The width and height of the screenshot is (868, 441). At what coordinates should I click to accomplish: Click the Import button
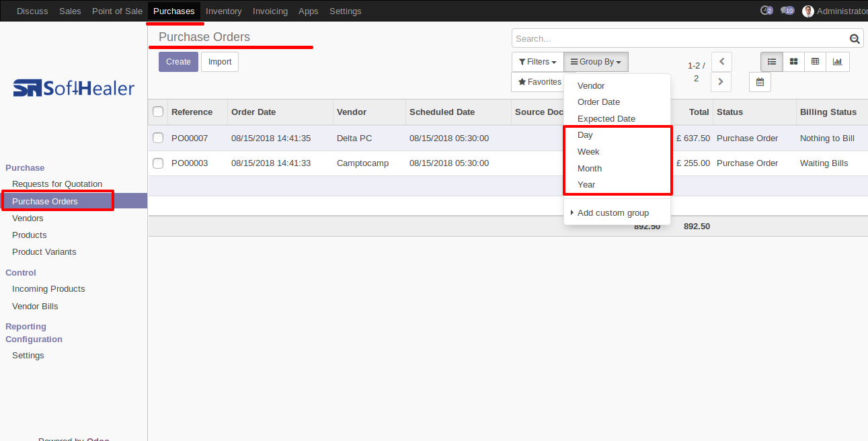click(220, 62)
